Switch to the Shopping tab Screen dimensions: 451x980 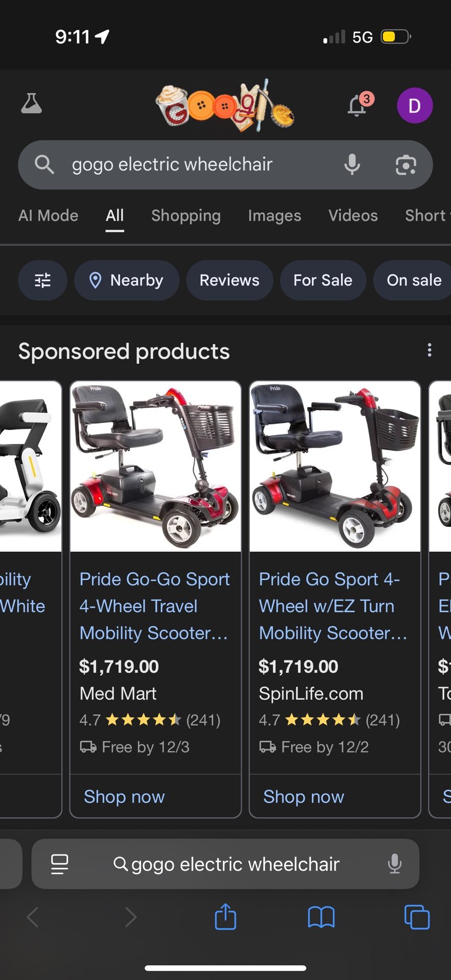click(x=186, y=215)
